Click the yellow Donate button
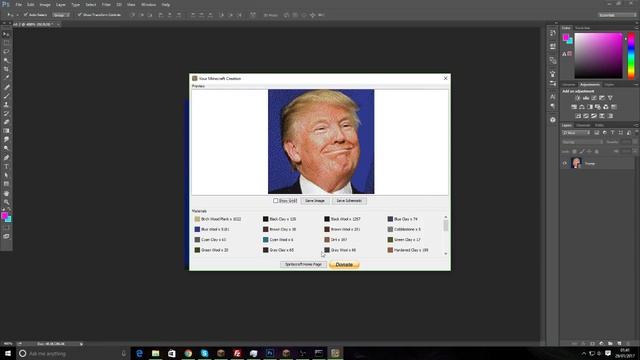Viewport: 640px width, 360px height. (344, 264)
